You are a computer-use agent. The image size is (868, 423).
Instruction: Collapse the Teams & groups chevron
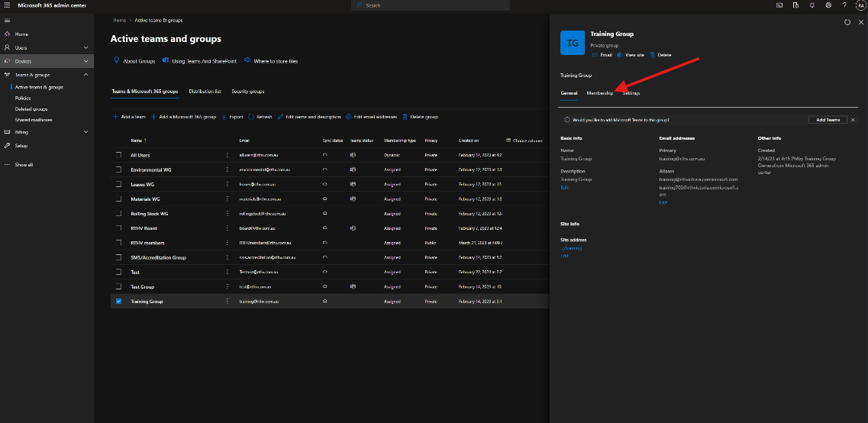(x=86, y=75)
